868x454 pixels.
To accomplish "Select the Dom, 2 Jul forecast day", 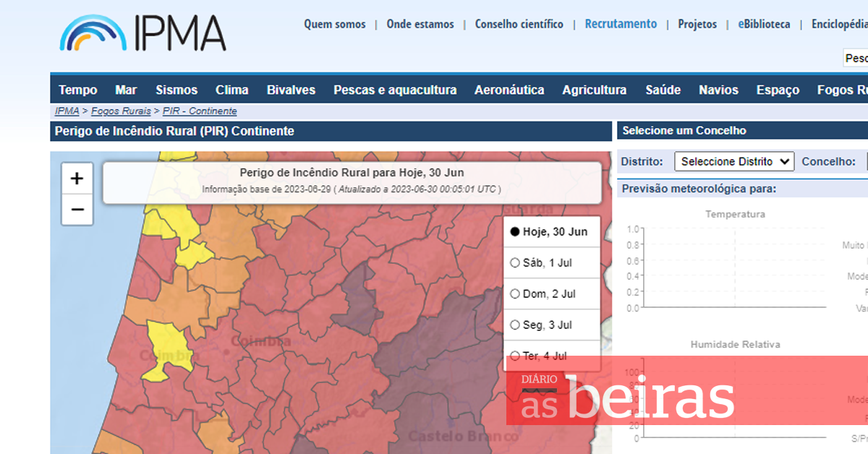I will pyautogui.click(x=515, y=294).
